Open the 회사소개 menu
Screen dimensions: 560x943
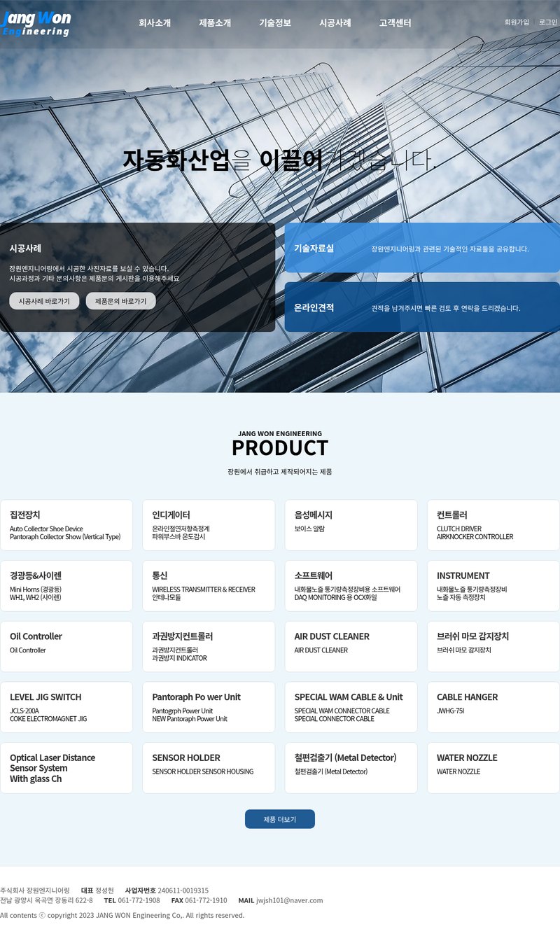pos(155,23)
